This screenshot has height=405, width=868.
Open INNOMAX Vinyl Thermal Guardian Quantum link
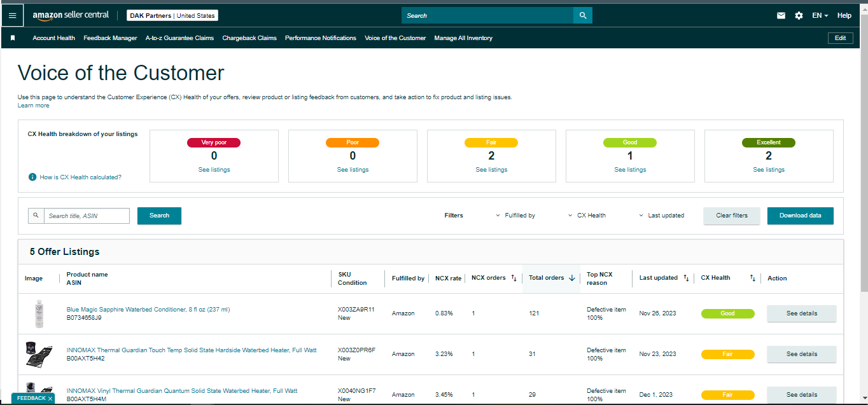[x=182, y=391]
